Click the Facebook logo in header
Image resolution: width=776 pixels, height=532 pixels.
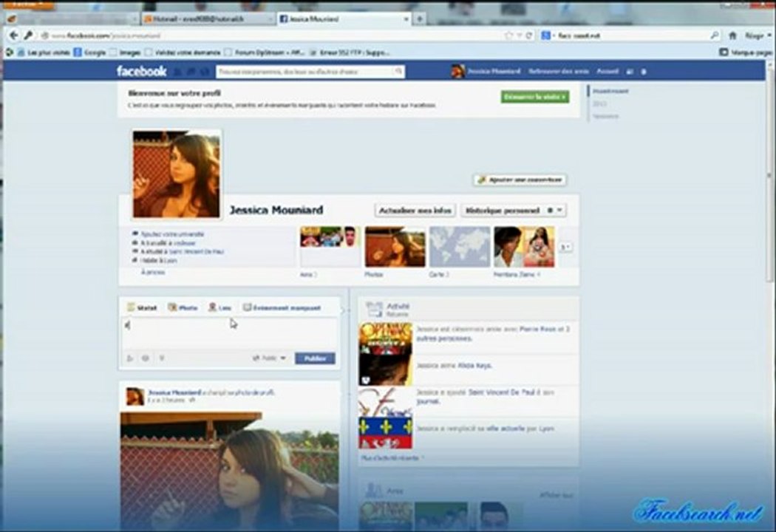point(142,71)
